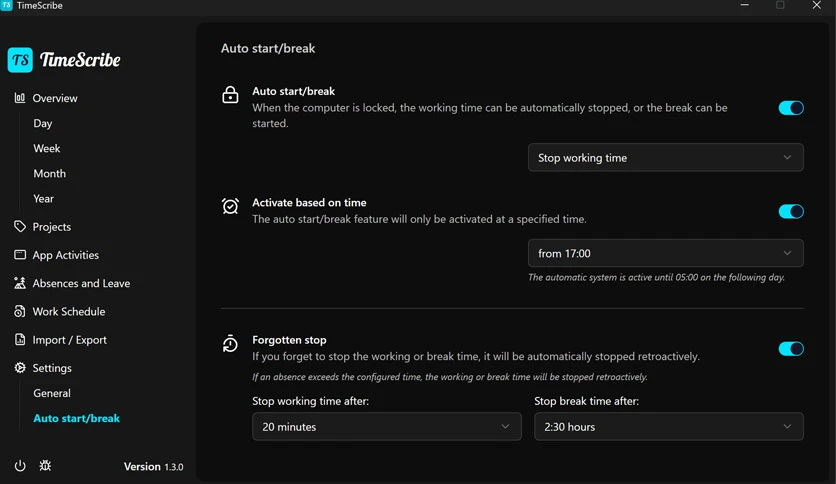Click the Auto start/break page heading
Image resolution: width=836 pixels, height=484 pixels.
[x=268, y=48]
